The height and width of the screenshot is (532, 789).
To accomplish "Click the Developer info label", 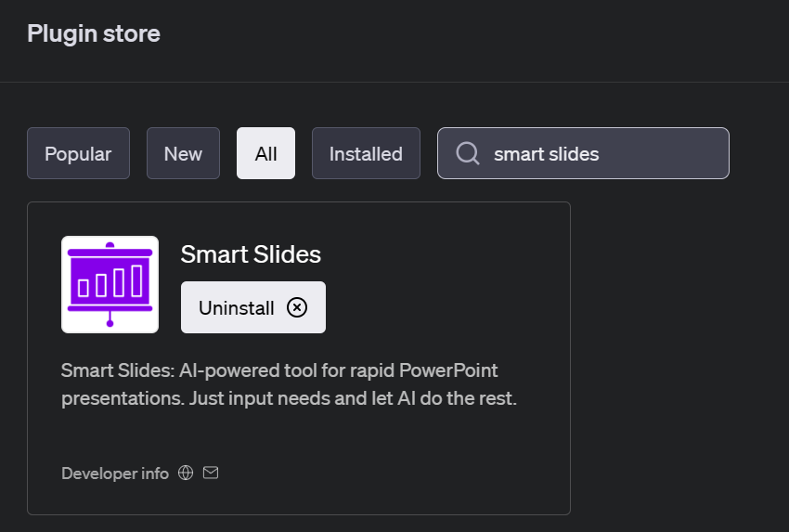I will (x=115, y=474).
